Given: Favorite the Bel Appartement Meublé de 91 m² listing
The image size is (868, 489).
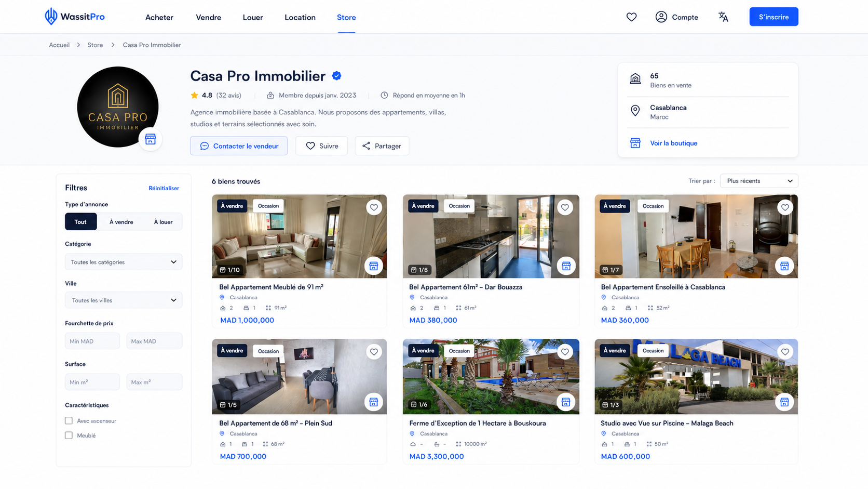Looking at the screenshot, I should click(x=374, y=207).
